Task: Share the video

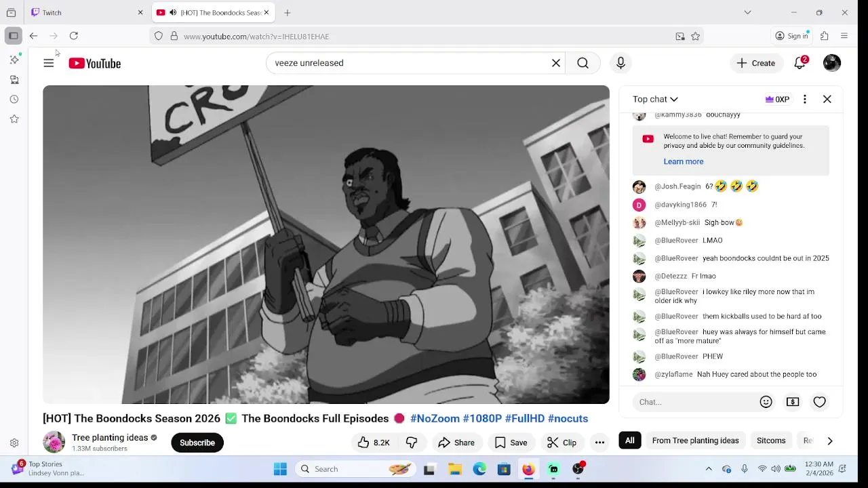Action: (456, 443)
